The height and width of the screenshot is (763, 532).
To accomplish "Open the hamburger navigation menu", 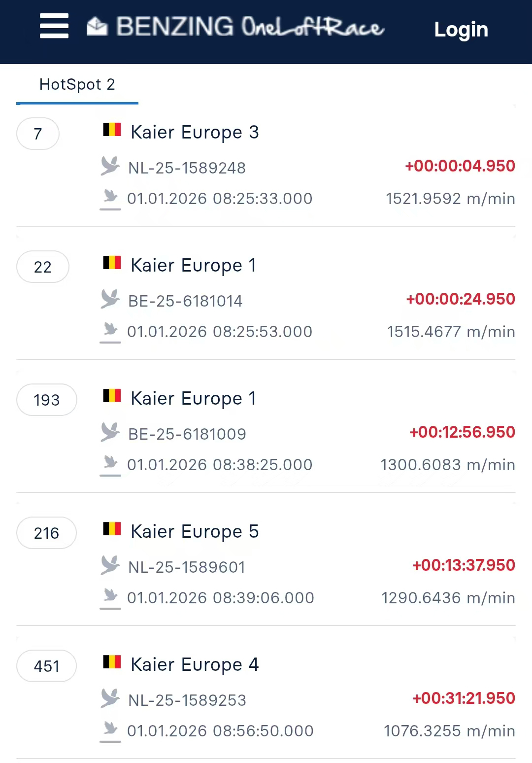I will tap(54, 26).
